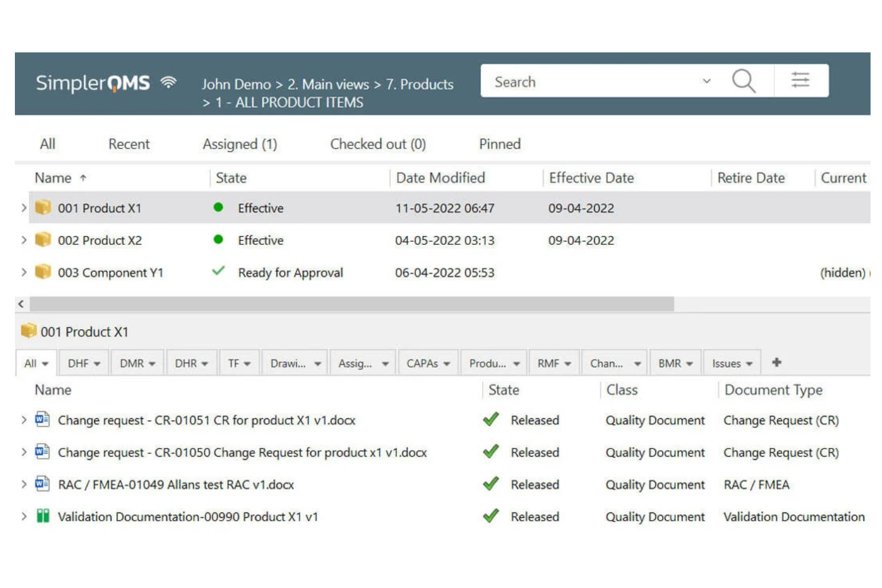Click the Ready for Approval checkmark icon
Viewport: 882px width, 588px height.
[x=219, y=271]
